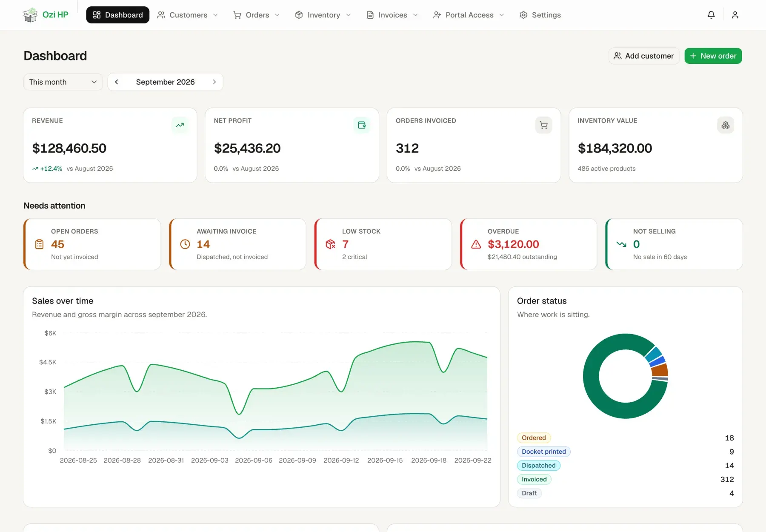
Task: Select the Dashboard tab
Action: (x=118, y=15)
